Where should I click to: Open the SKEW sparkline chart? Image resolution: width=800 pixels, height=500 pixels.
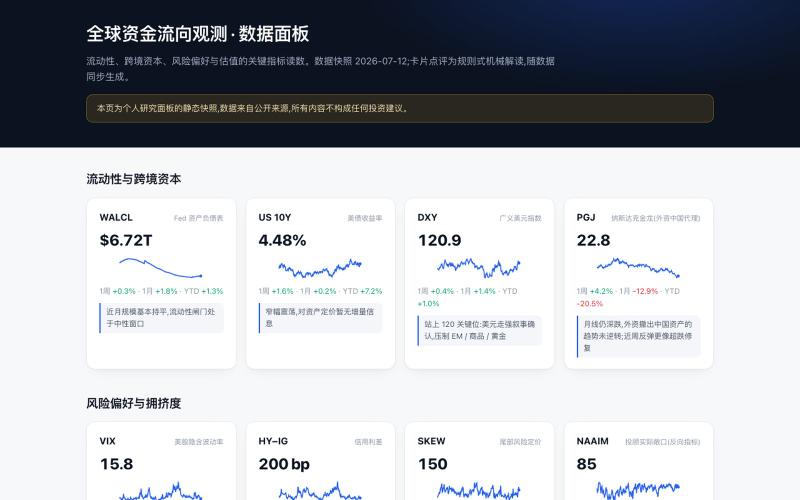click(x=479, y=490)
